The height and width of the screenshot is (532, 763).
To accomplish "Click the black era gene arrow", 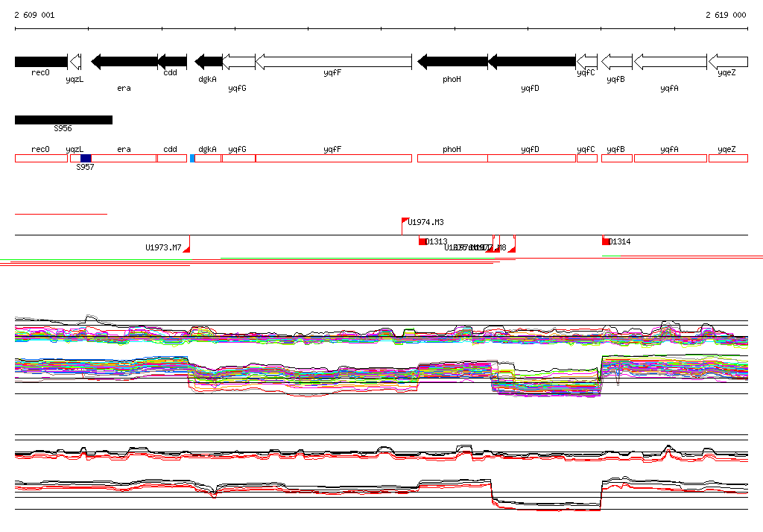I will (124, 62).
